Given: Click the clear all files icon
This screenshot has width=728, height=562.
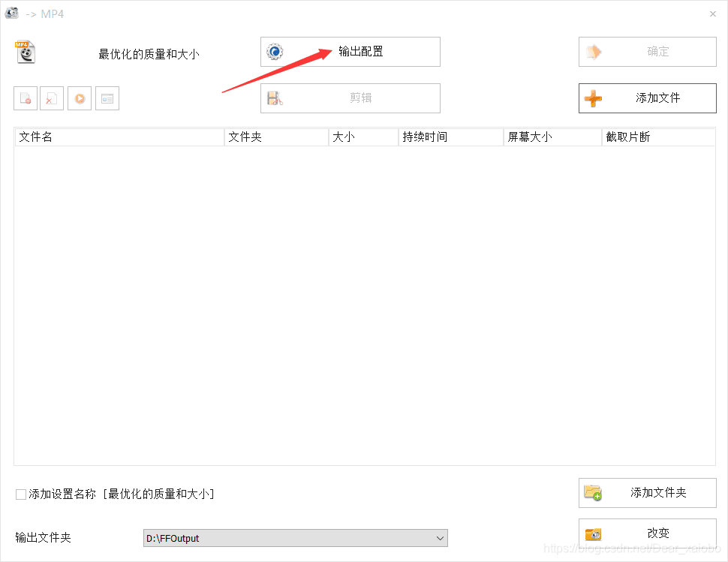Looking at the screenshot, I should 52,98.
